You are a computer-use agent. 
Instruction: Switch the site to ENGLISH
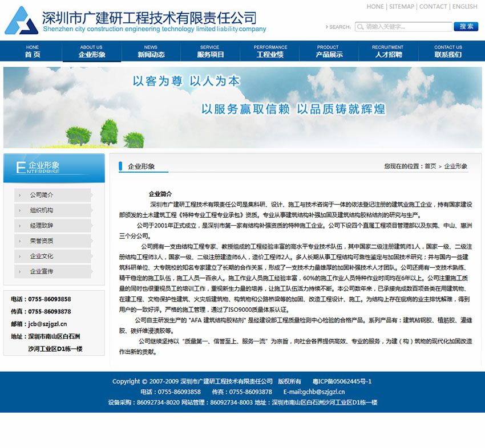coord(464,7)
